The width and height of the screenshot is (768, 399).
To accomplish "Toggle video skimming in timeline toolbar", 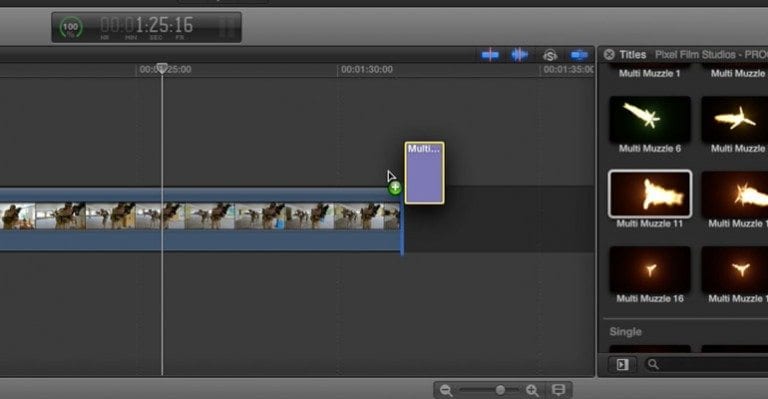I will point(490,55).
